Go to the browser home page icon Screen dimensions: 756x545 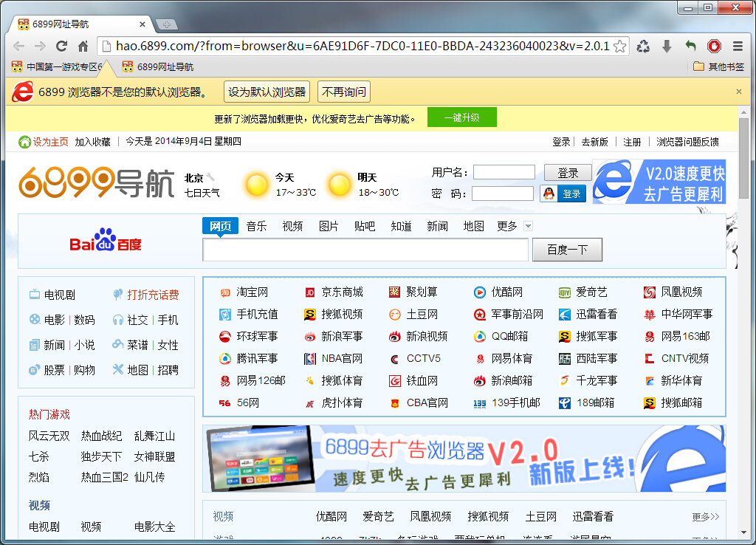83,47
